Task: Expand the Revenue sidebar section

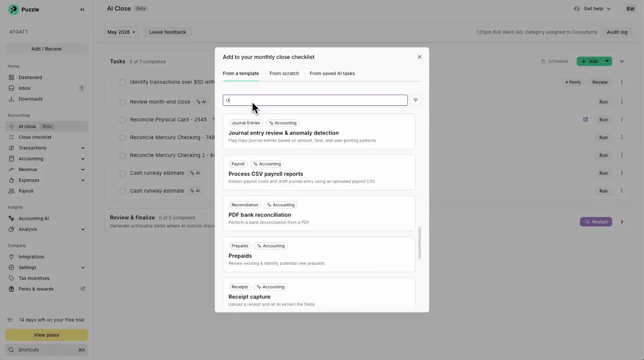Action: point(83,169)
